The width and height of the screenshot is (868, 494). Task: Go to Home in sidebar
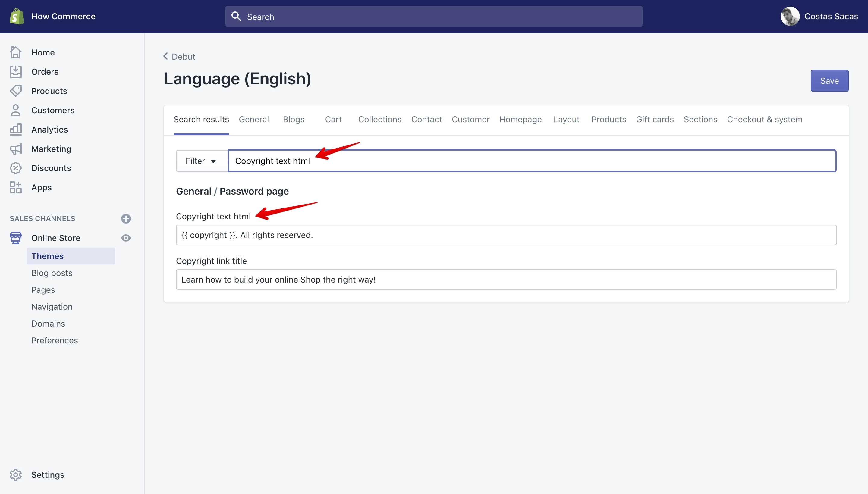(43, 52)
